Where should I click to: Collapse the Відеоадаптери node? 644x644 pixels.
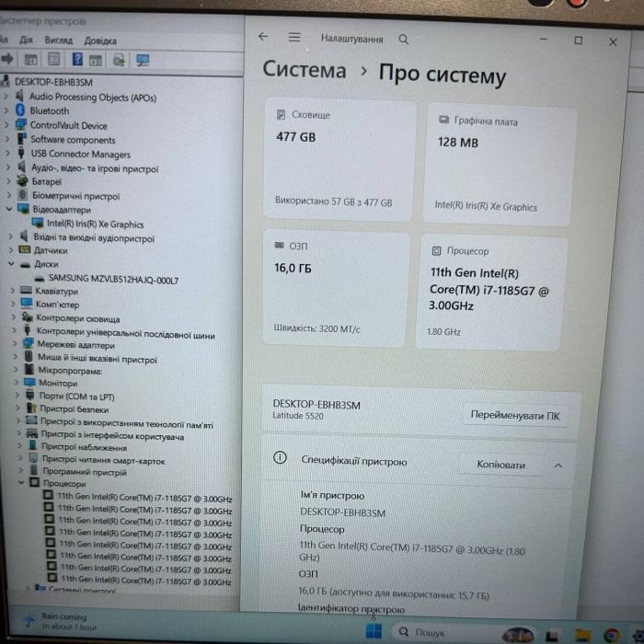pos(9,209)
